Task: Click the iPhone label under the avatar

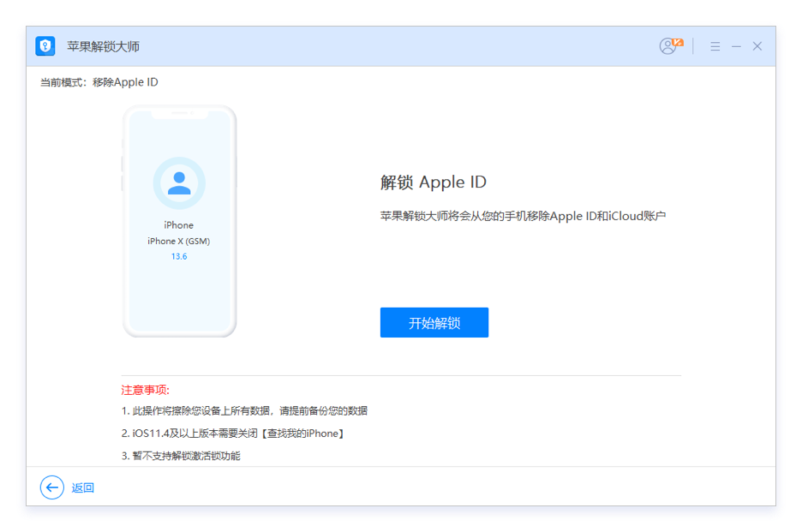Action: [x=179, y=225]
